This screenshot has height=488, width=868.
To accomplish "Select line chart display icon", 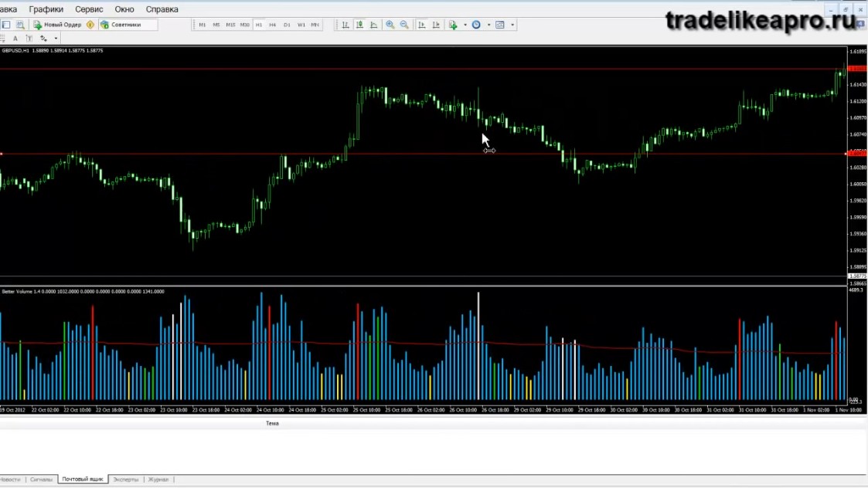I will [x=374, y=25].
